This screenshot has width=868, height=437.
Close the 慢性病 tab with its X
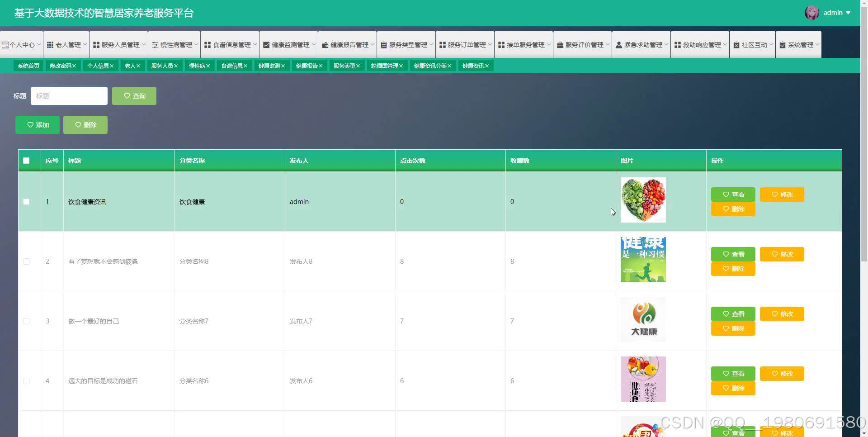tap(208, 66)
